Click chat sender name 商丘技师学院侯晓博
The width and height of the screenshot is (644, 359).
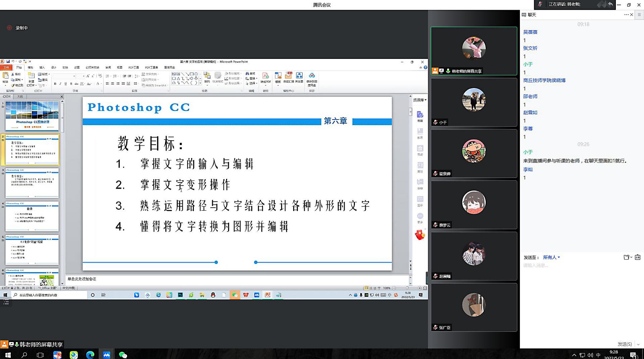click(544, 80)
